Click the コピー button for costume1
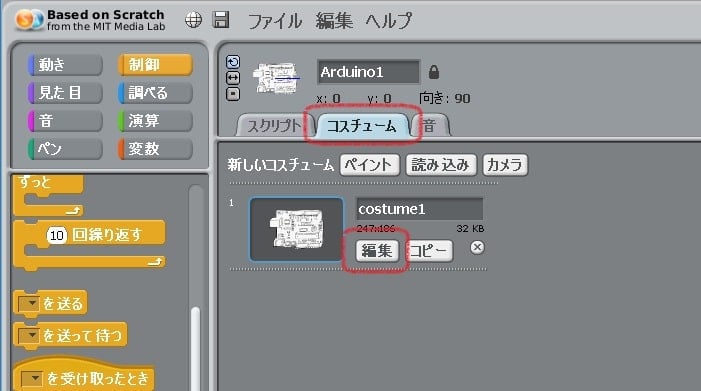The image size is (701, 391). coord(429,251)
